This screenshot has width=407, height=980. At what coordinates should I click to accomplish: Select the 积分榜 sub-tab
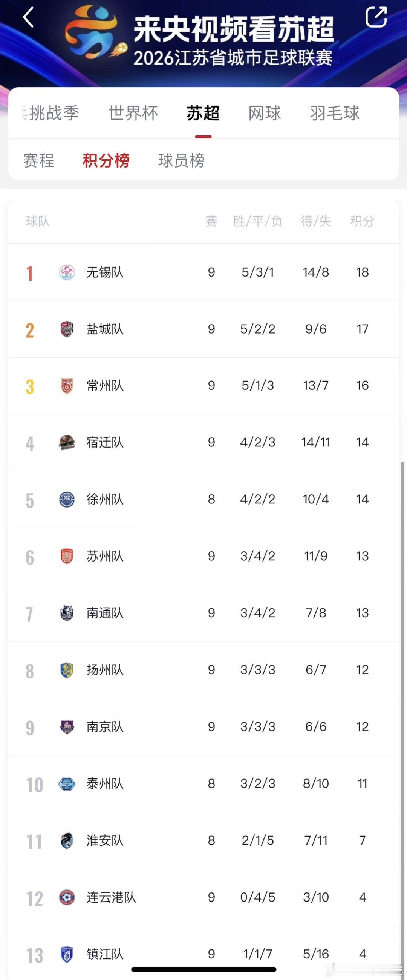tap(106, 160)
